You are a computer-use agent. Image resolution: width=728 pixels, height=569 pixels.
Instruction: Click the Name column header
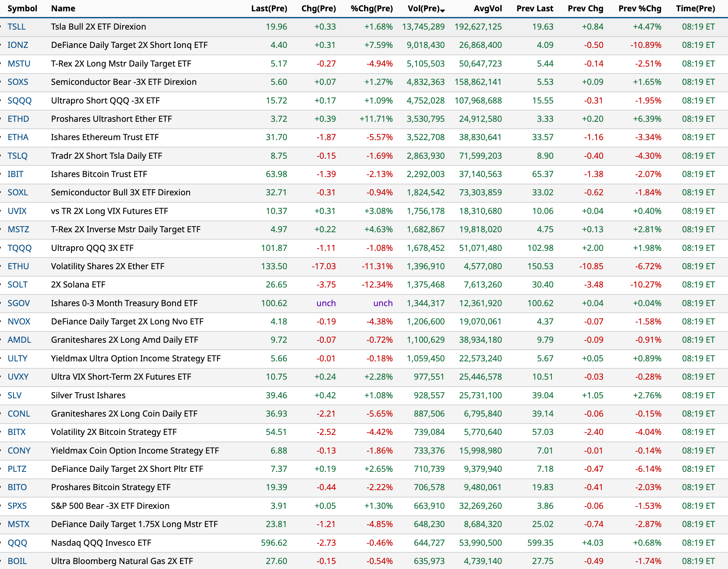[x=63, y=8]
